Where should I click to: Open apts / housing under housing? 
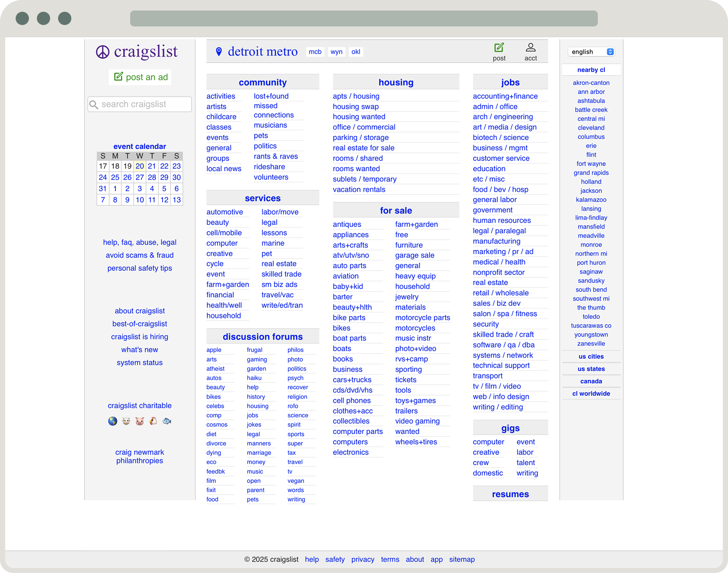pos(356,96)
